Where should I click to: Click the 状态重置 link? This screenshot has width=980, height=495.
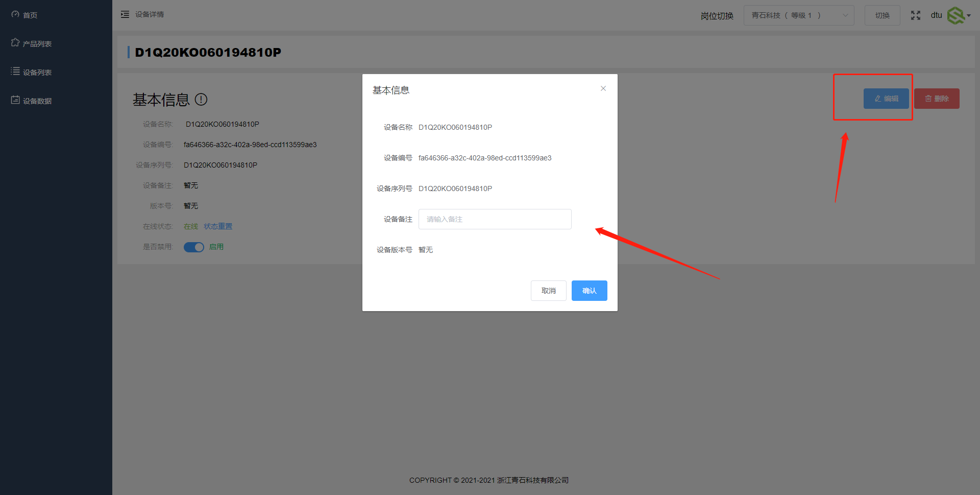click(217, 226)
